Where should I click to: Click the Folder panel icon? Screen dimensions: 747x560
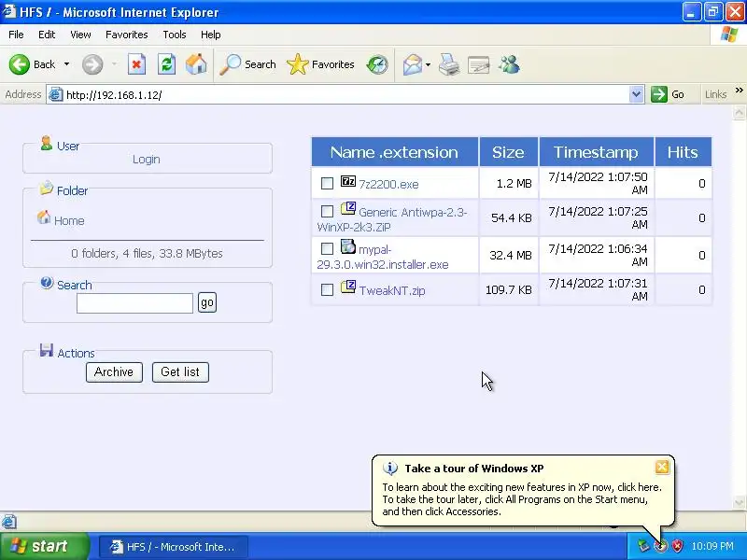[46, 189]
